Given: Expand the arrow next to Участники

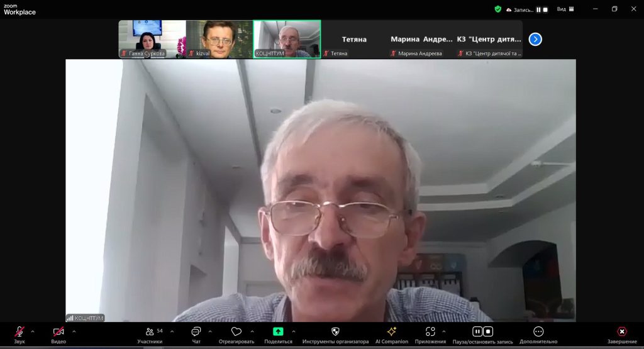Looking at the screenshot, I should [x=172, y=331].
